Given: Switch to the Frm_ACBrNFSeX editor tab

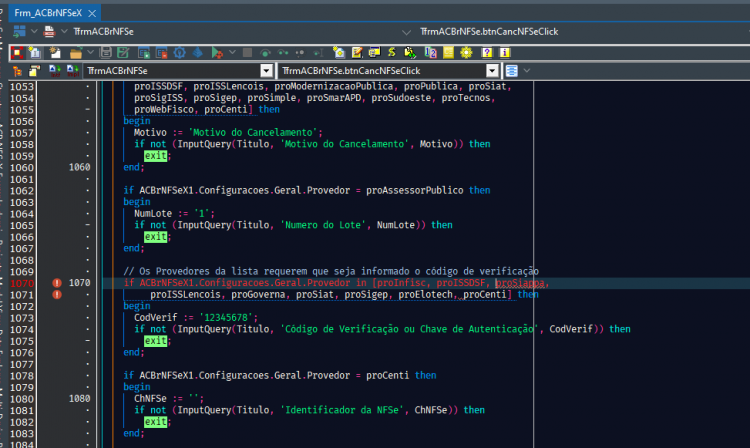Looking at the screenshot, I should coord(48,13).
